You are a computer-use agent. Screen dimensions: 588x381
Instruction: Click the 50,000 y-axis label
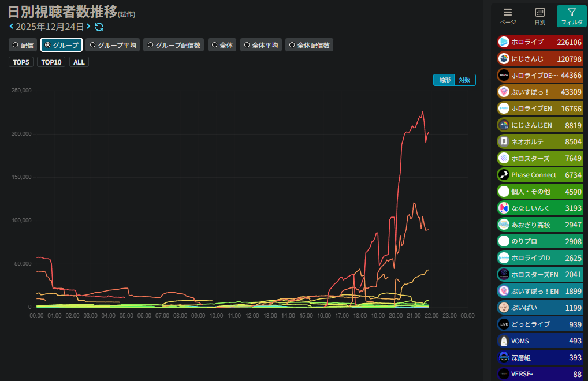(23, 264)
